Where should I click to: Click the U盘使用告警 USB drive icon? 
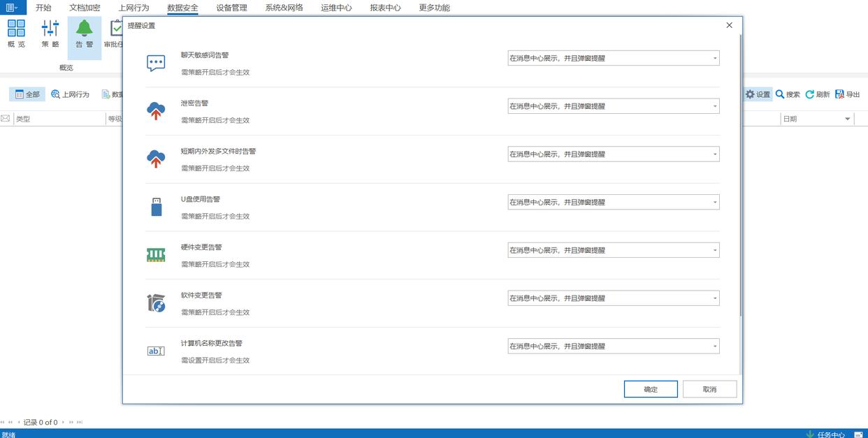coord(157,207)
